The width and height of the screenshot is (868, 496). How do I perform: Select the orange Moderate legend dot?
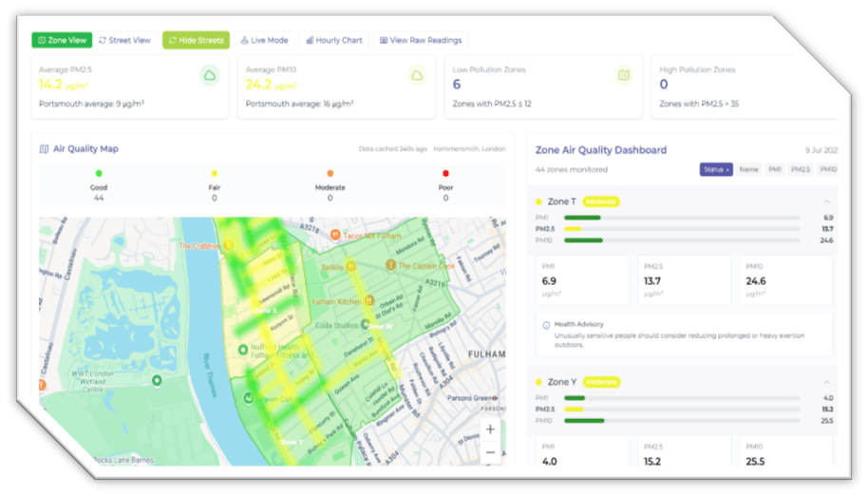pos(330,173)
